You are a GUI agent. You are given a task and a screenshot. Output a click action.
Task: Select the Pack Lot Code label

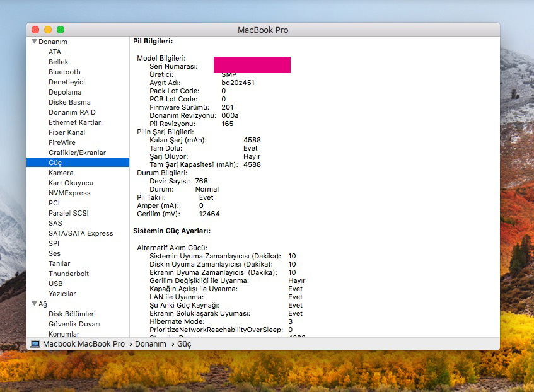[175, 91]
